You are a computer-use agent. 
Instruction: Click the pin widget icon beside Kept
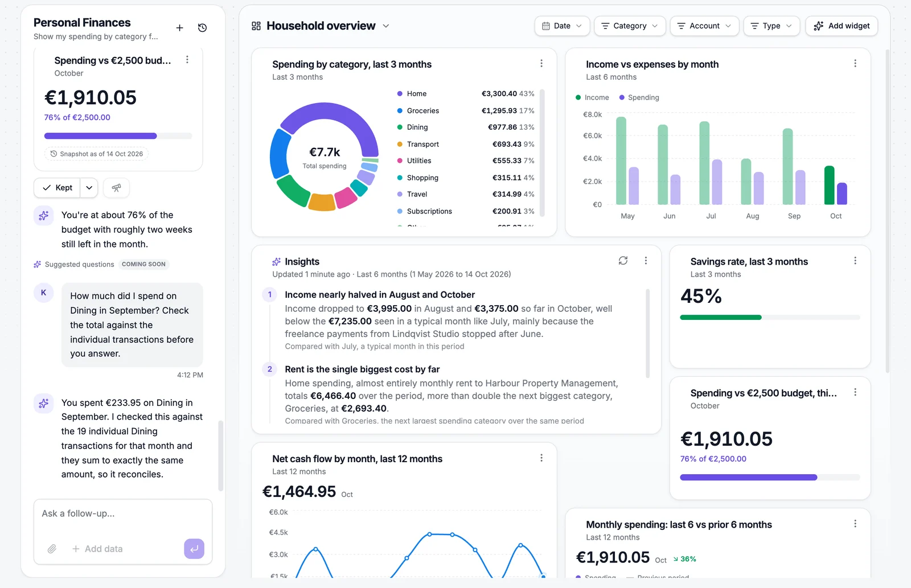[x=116, y=188]
